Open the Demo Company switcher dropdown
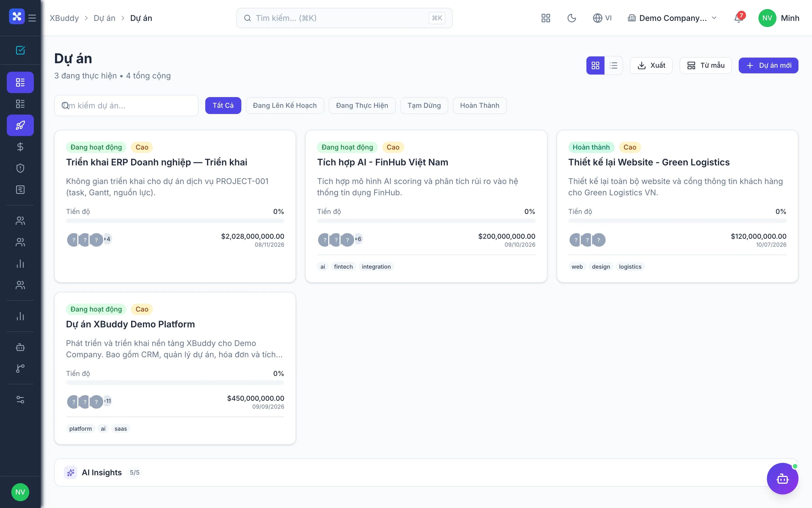The height and width of the screenshot is (508, 812). 672,18
